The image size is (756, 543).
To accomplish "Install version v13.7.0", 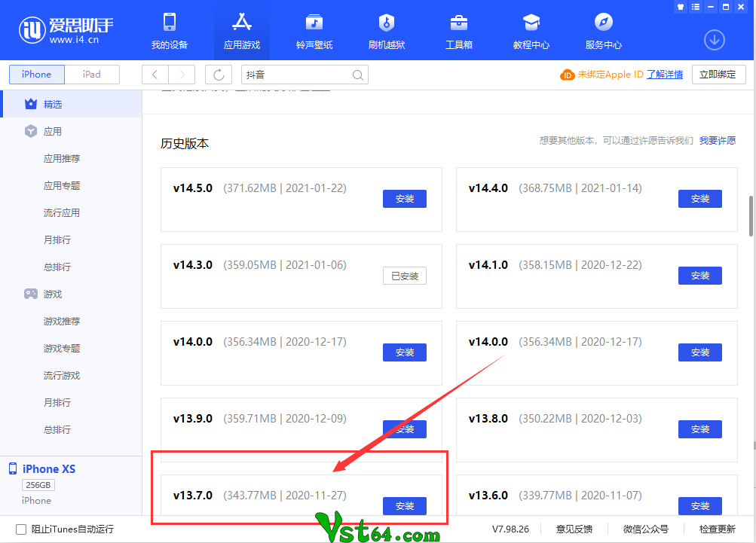I will (405, 506).
